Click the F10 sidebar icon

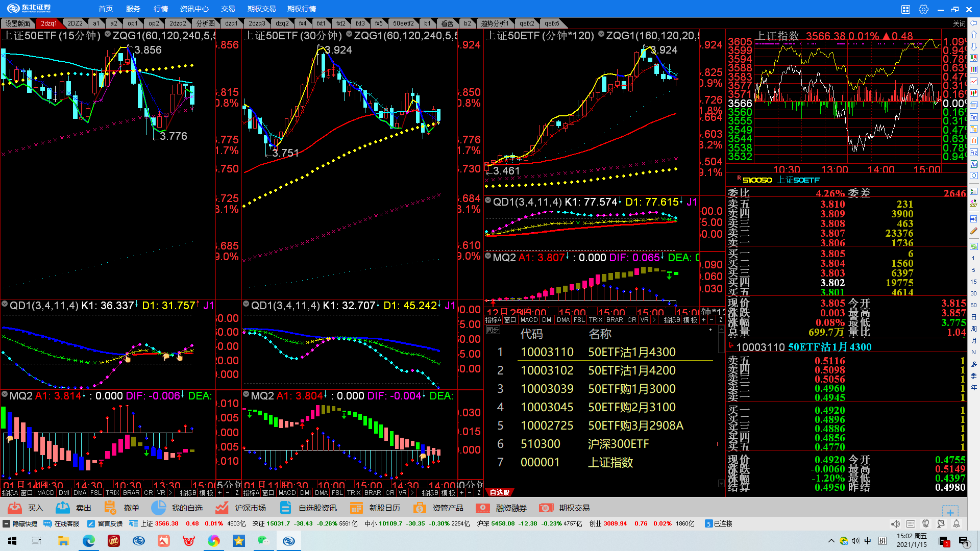click(974, 117)
